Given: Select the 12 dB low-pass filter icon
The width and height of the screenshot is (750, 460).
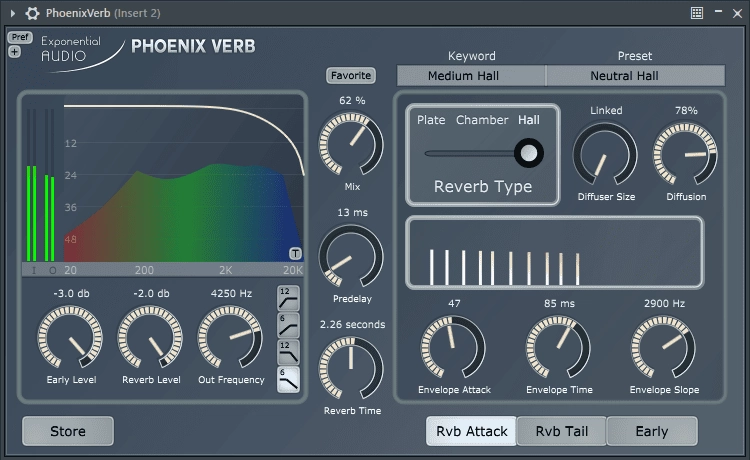Looking at the screenshot, I should [288, 352].
